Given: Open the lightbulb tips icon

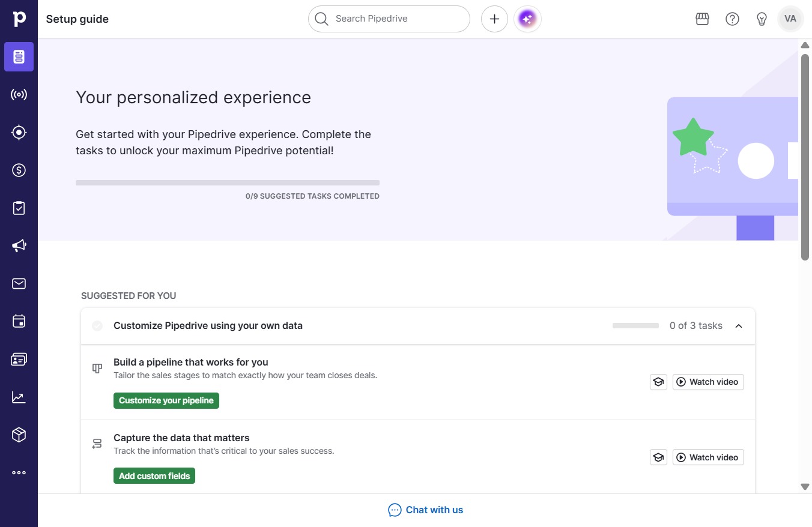Looking at the screenshot, I should 762,19.
